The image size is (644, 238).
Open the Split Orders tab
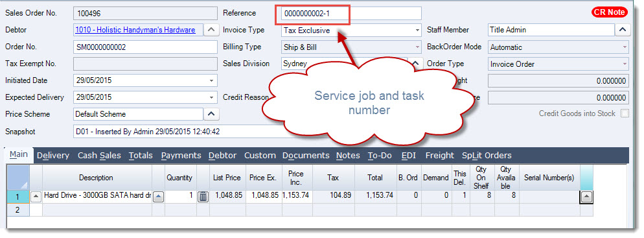click(x=487, y=156)
